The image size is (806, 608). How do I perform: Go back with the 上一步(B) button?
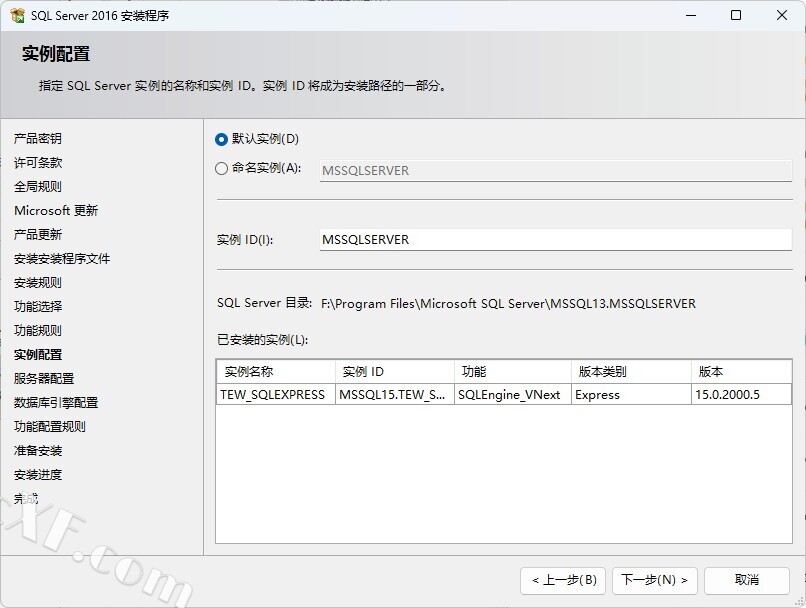click(x=563, y=581)
